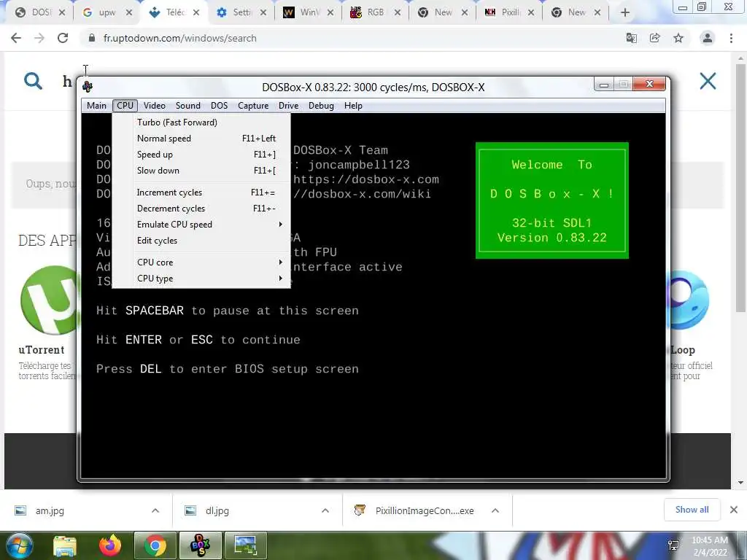Open the Sound menu in DOSBox-X

tap(188, 106)
